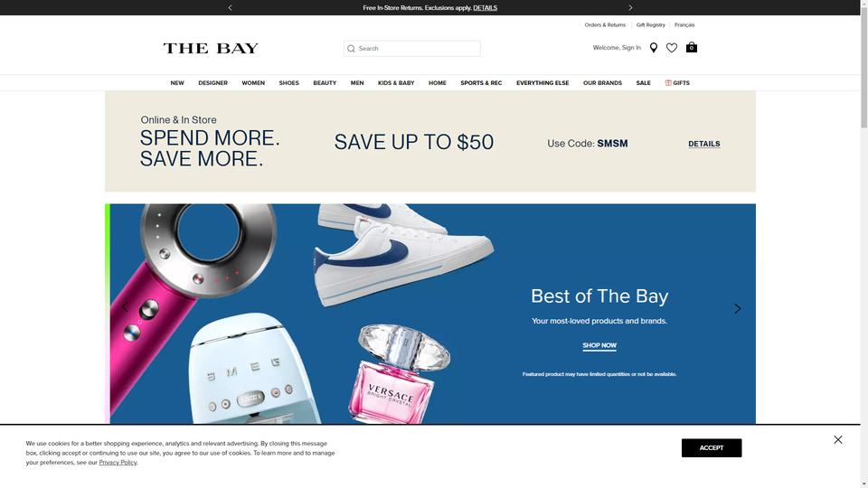Show previous announcement with left arrow
Viewport: 868px width, 488px height.
[231, 8]
